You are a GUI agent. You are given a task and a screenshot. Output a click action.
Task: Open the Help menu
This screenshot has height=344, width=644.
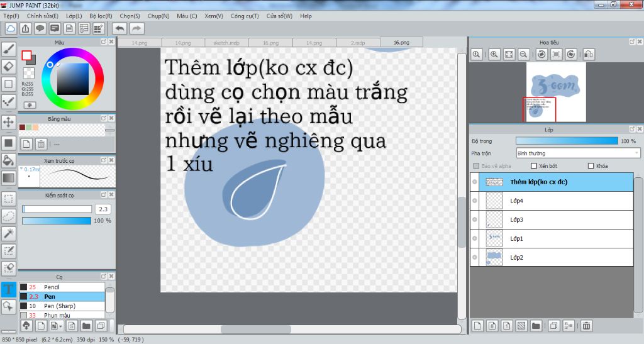click(x=306, y=16)
